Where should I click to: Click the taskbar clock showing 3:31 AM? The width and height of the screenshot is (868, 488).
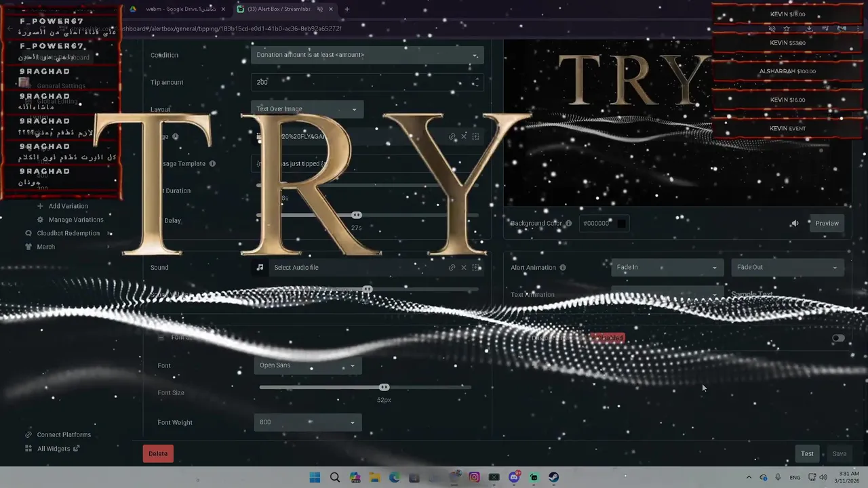point(848,478)
